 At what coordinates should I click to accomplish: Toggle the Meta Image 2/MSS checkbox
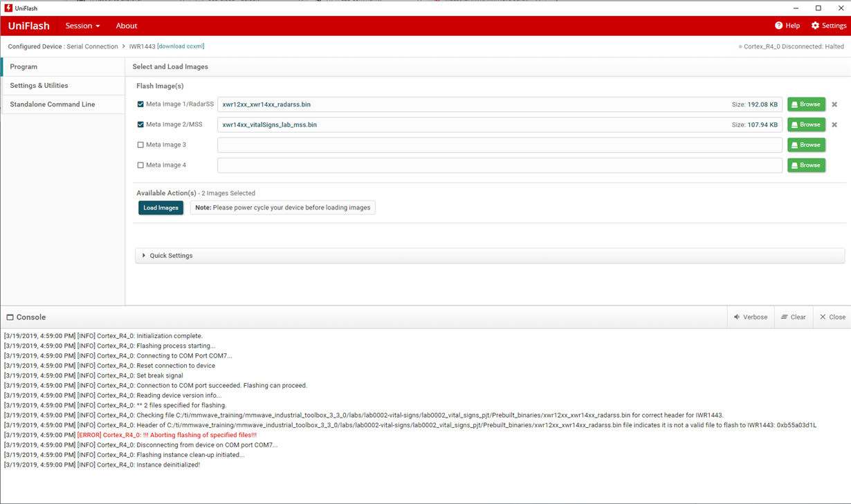click(140, 125)
